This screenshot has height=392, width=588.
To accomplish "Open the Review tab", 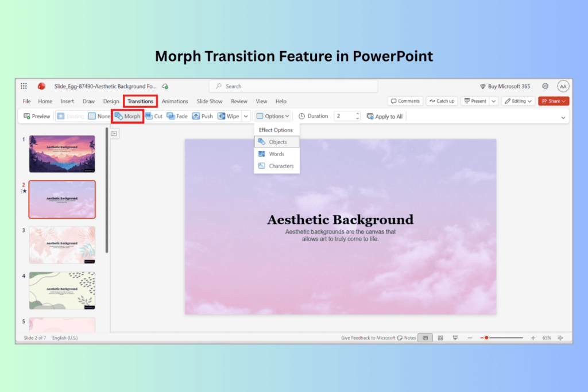I will (239, 101).
